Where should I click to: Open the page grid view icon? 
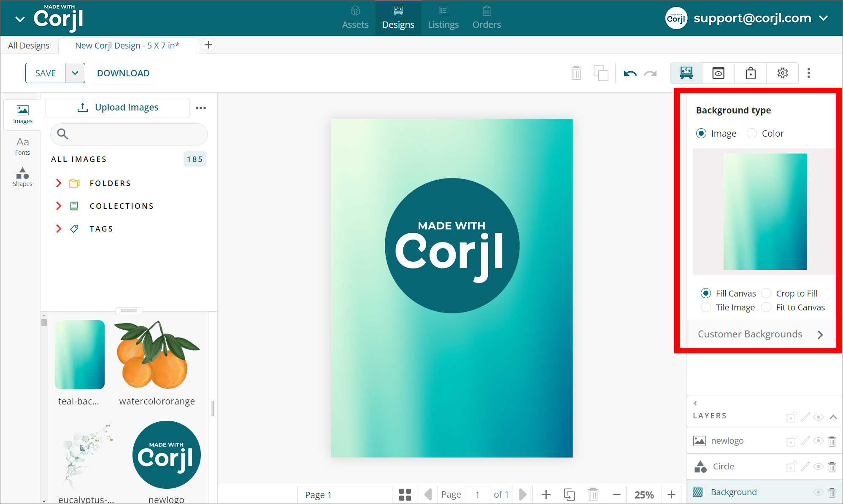click(x=405, y=494)
